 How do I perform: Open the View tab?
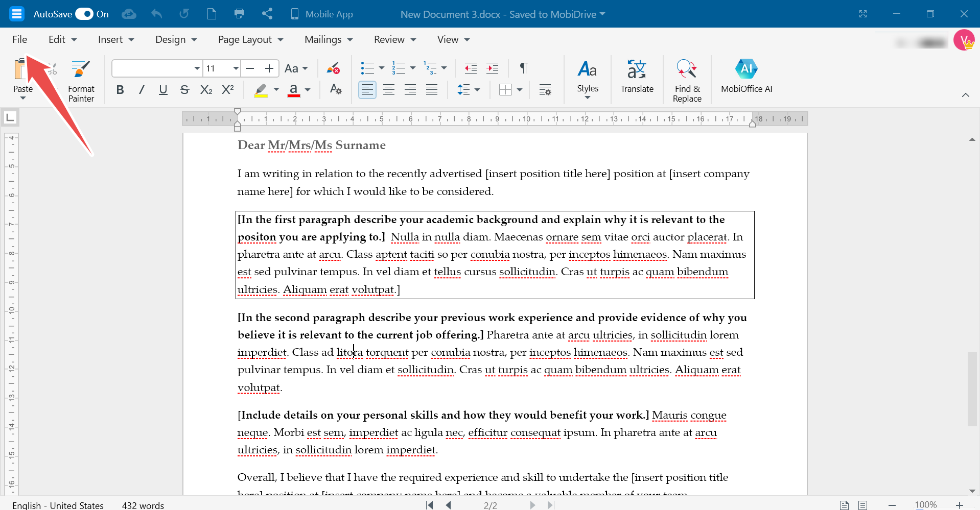point(453,39)
